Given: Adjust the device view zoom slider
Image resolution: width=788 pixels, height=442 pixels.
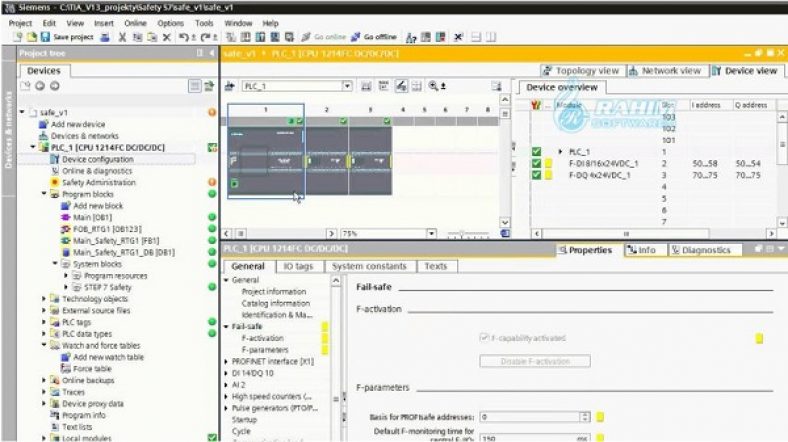Looking at the screenshot, I should pyautogui.click(x=468, y=234).
